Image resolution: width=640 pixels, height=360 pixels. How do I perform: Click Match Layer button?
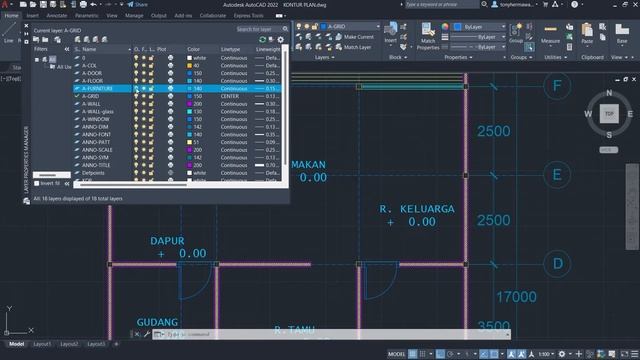coord(353,47)
